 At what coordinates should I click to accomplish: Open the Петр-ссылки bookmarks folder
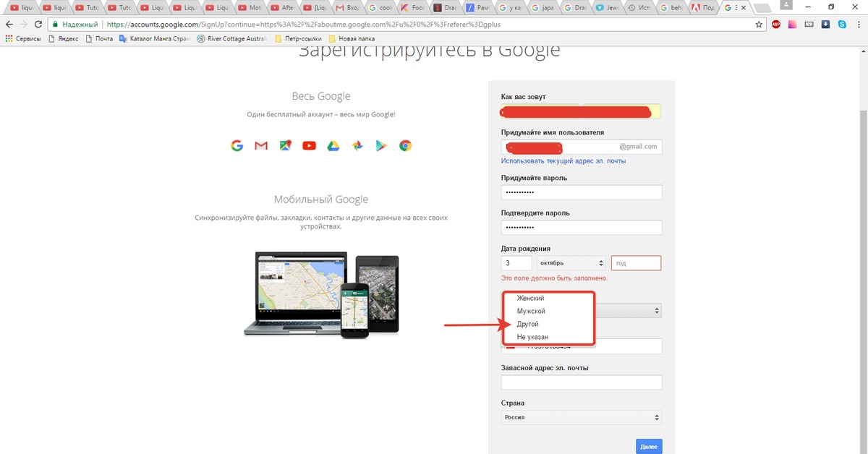click(x=297, y=38)
